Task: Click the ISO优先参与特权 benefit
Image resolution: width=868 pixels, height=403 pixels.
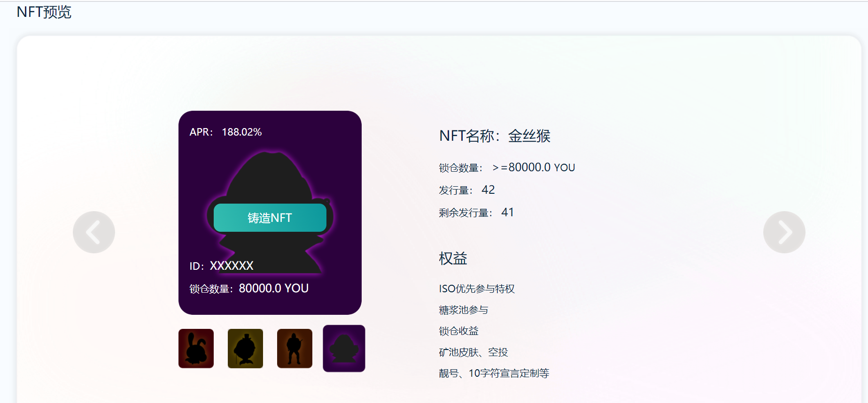Action: pos(477,289)
